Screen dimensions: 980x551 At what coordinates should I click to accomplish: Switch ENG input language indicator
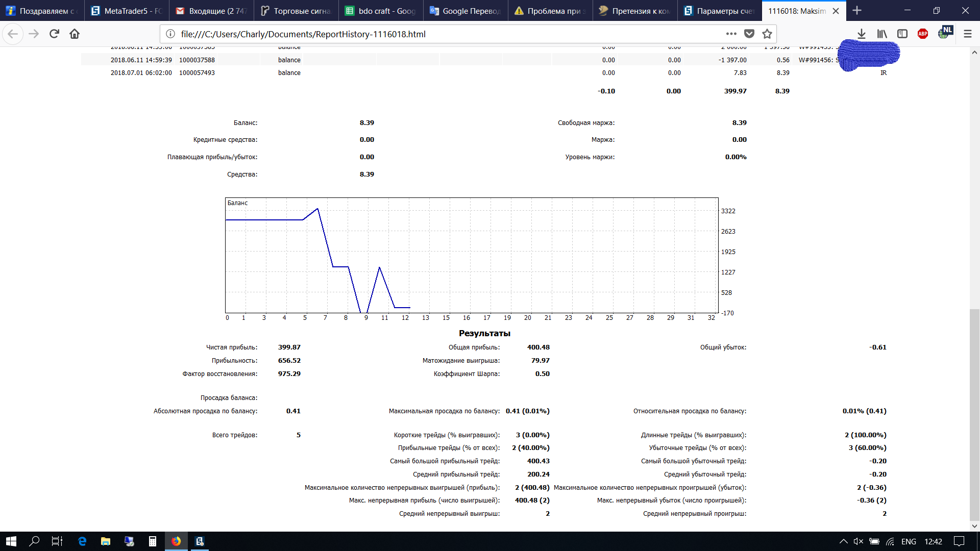click(909, 541)
